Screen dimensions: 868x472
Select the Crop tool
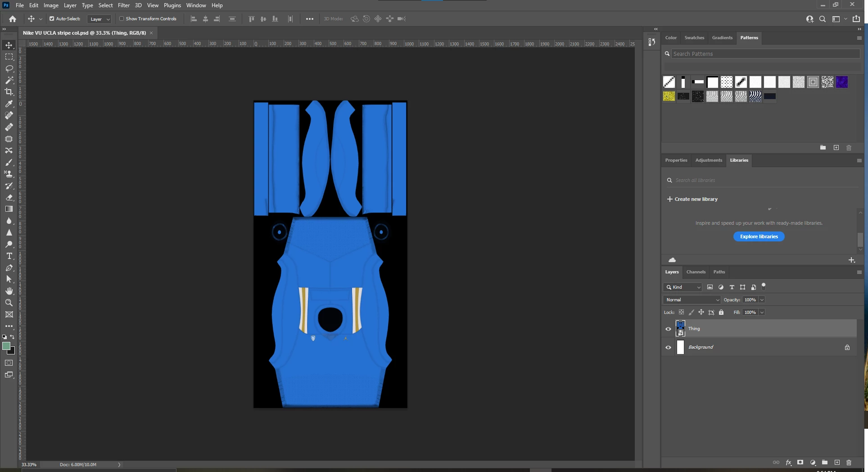point(9,92)
